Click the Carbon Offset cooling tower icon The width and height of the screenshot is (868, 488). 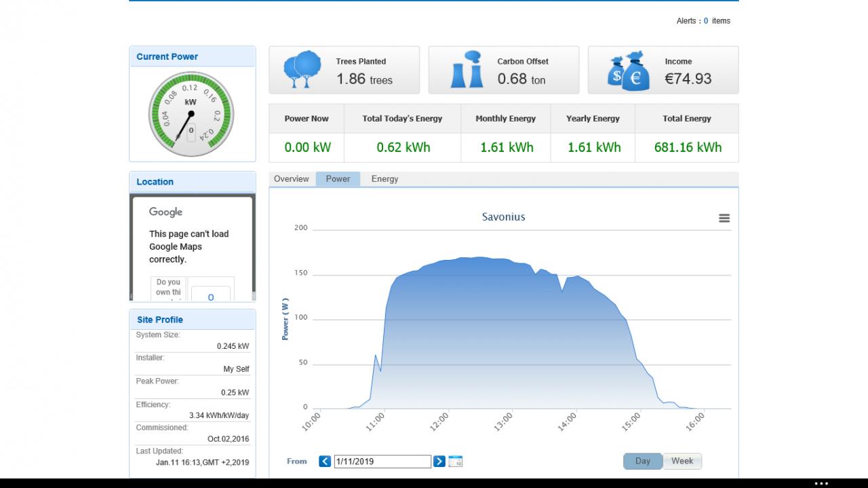coord(467,70)
